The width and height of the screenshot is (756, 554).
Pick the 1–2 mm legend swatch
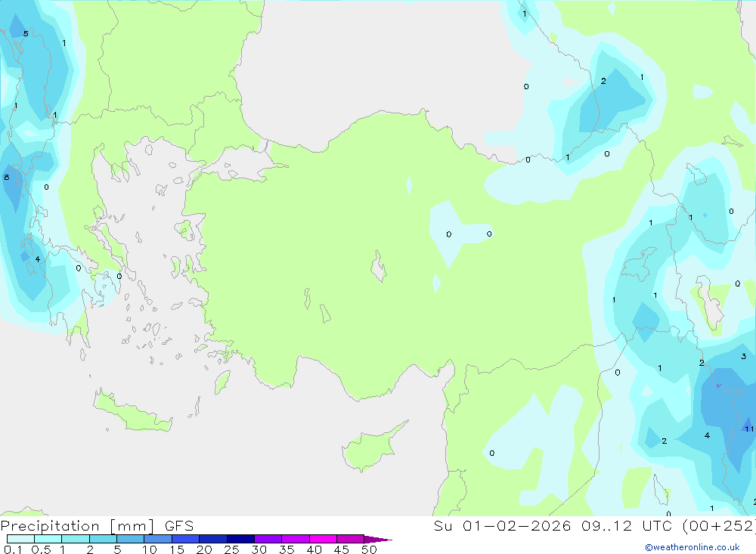[76, 539]
